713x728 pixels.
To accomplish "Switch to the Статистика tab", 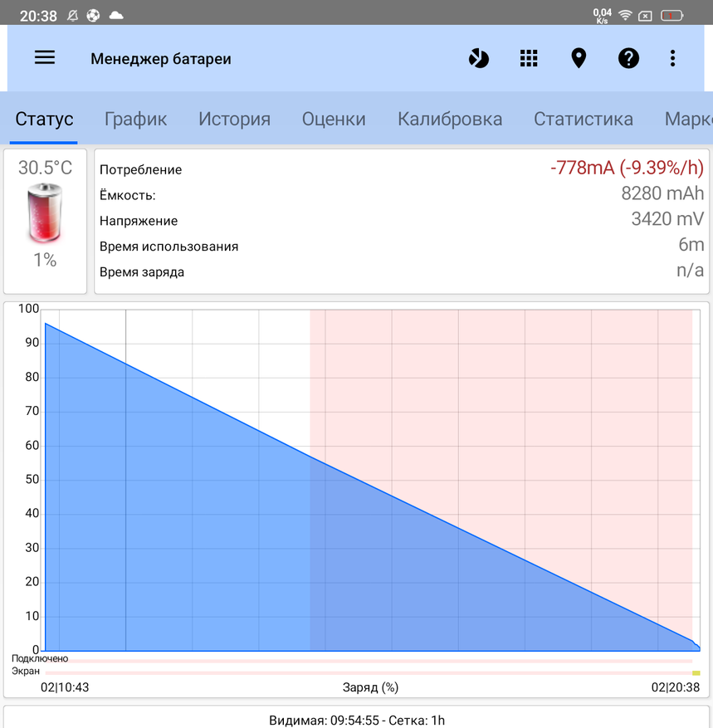I will coord(583,119).
